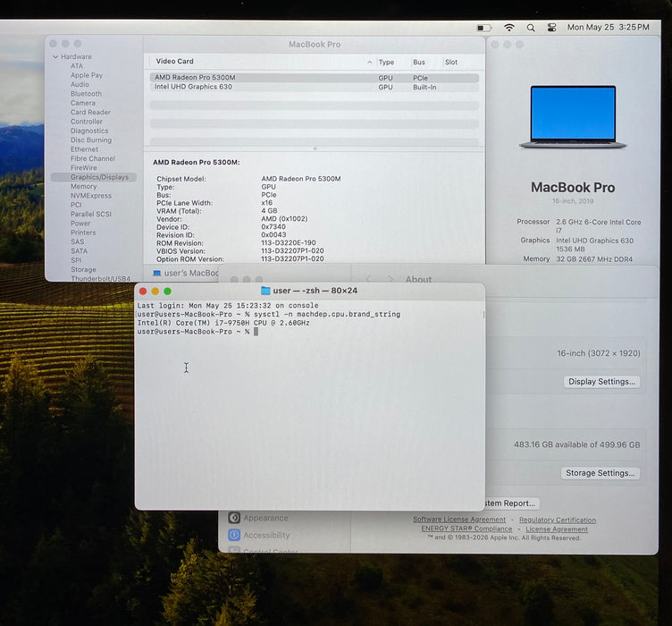Select Bluetooth in the hardware list
The width and height of the screenshot is (672, 626).
tap(86, 94)
